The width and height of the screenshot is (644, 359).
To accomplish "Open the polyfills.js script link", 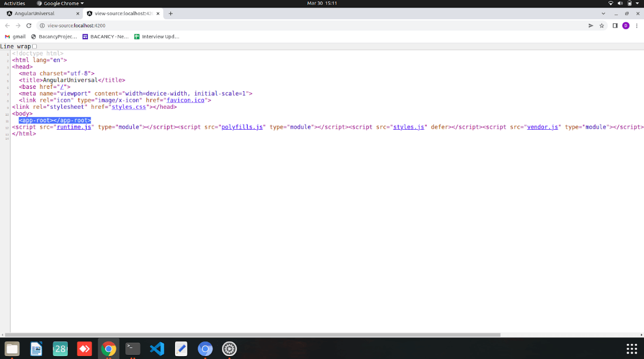I will (242, 127).
